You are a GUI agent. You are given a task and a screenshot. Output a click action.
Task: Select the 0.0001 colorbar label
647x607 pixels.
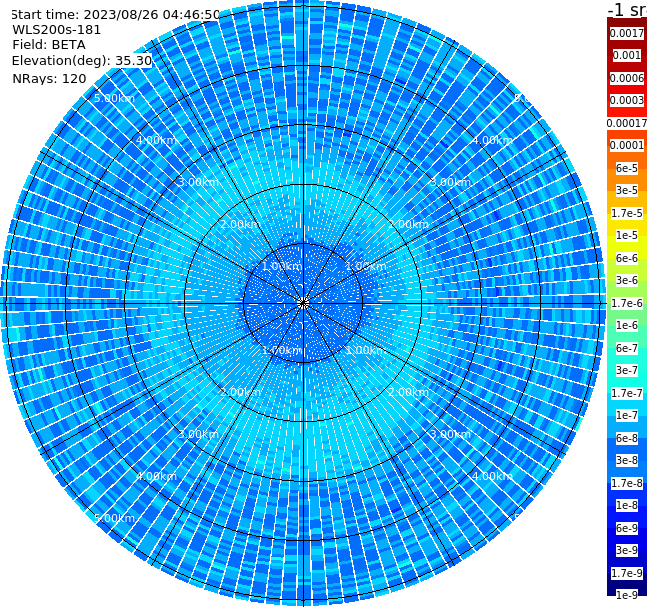click(627, 145)
